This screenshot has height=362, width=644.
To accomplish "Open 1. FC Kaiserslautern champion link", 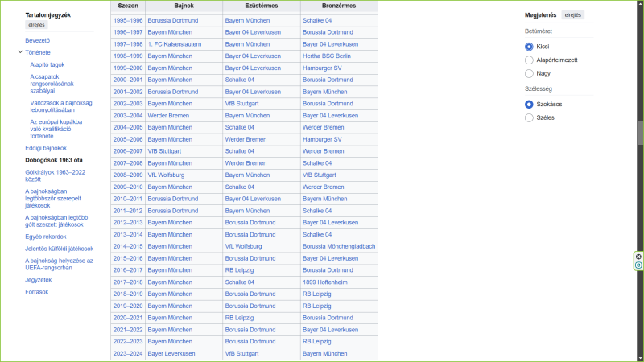I will click(x=175, y=44).
